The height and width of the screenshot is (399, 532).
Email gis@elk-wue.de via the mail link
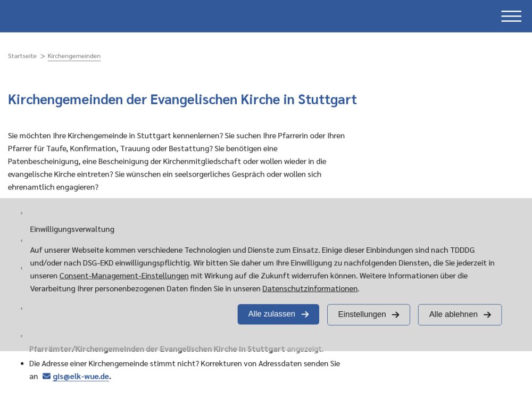[x=80, y=376]
